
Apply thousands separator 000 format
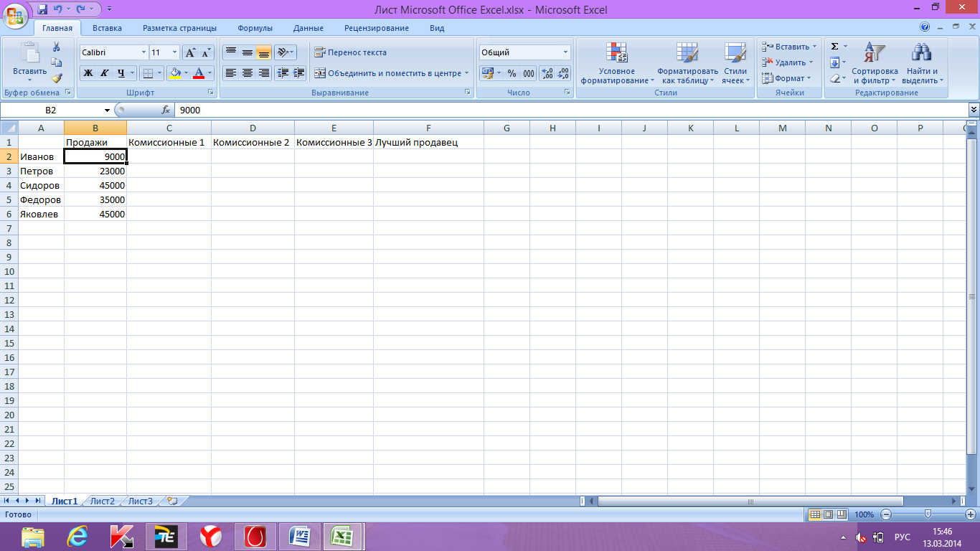click(529, 72)
